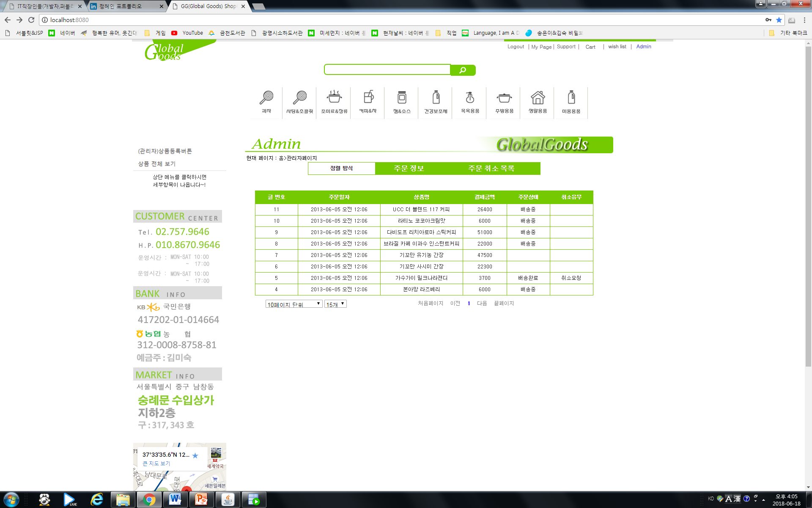Expand the 15개 items-per-page dropdown
This screenshot has height=508, width=812.
(x=336, y=304)
